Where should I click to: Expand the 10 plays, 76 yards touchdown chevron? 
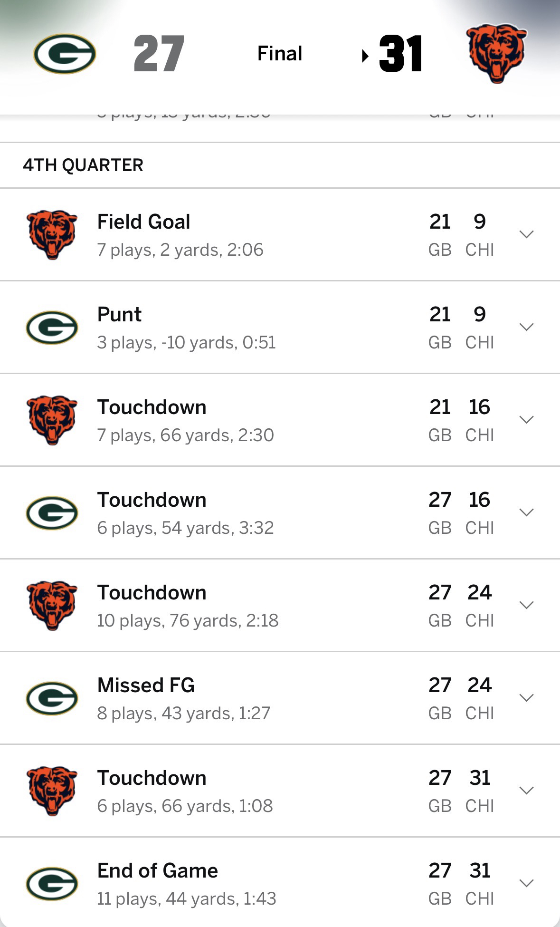click(526, 605)
